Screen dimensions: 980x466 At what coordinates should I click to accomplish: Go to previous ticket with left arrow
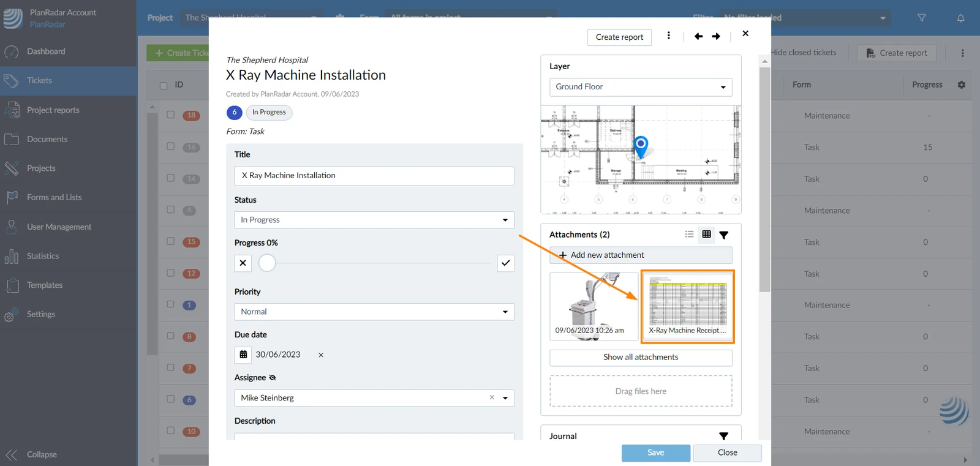coord(698,36)
